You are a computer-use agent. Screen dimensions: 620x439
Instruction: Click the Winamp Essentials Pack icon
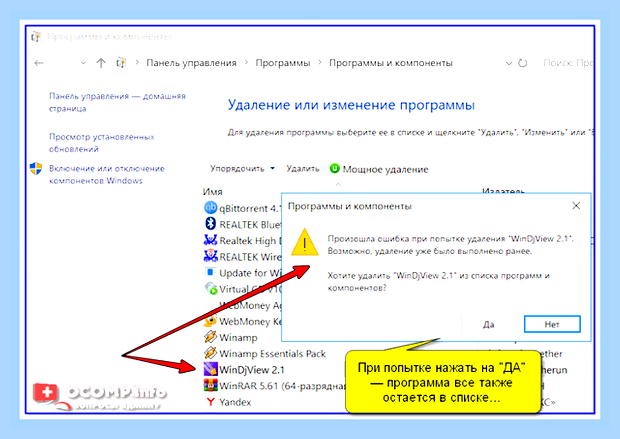click(x=210, y=353)
